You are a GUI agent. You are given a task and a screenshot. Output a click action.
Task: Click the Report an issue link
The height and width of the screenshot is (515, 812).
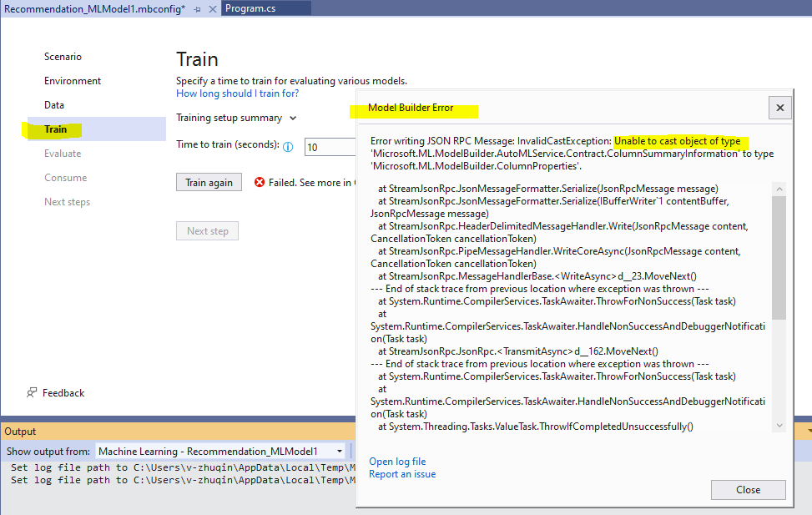402,474
